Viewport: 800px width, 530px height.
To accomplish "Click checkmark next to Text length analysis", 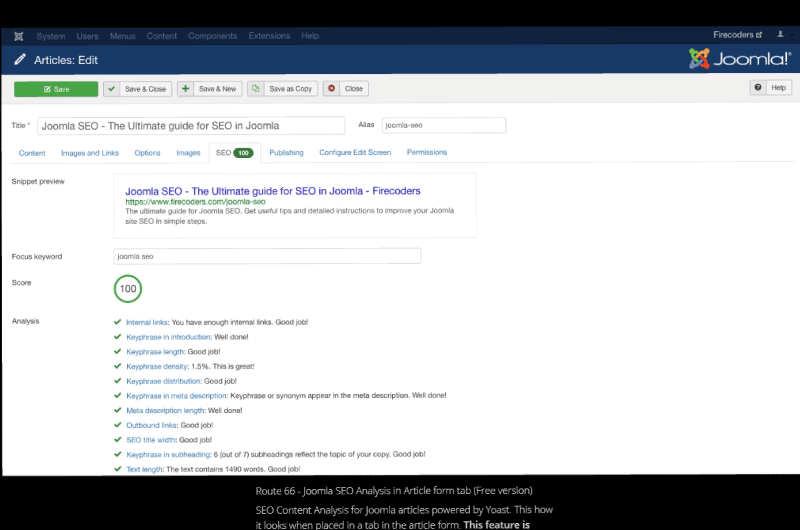I will [x=117, y=469].
